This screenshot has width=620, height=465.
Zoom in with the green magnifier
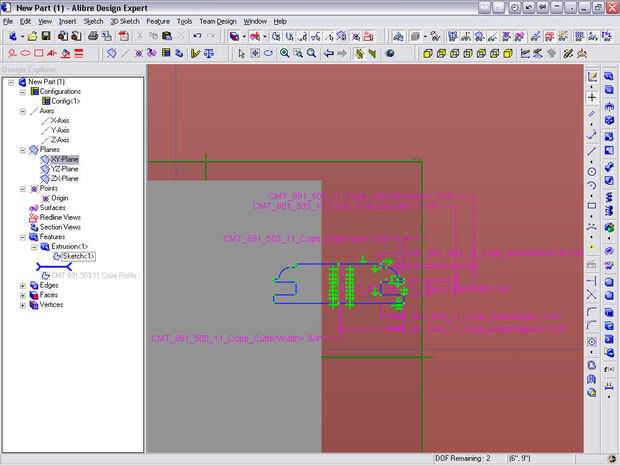tap(284, 53)
